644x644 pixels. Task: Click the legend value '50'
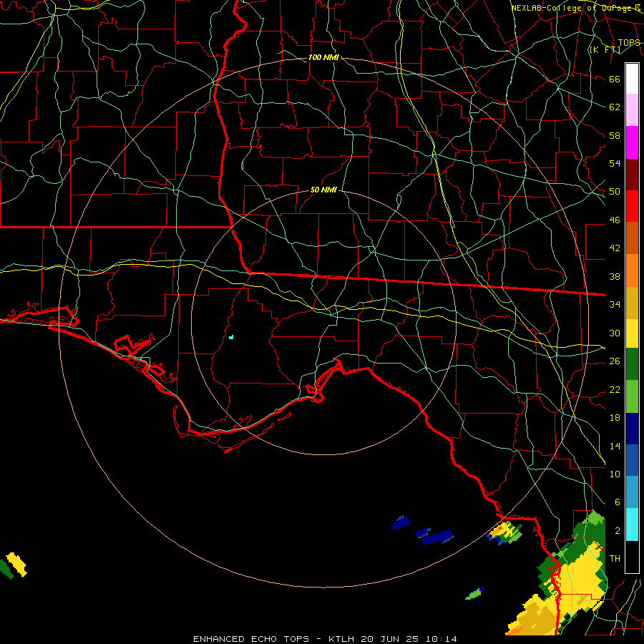[x=615, y=191]
